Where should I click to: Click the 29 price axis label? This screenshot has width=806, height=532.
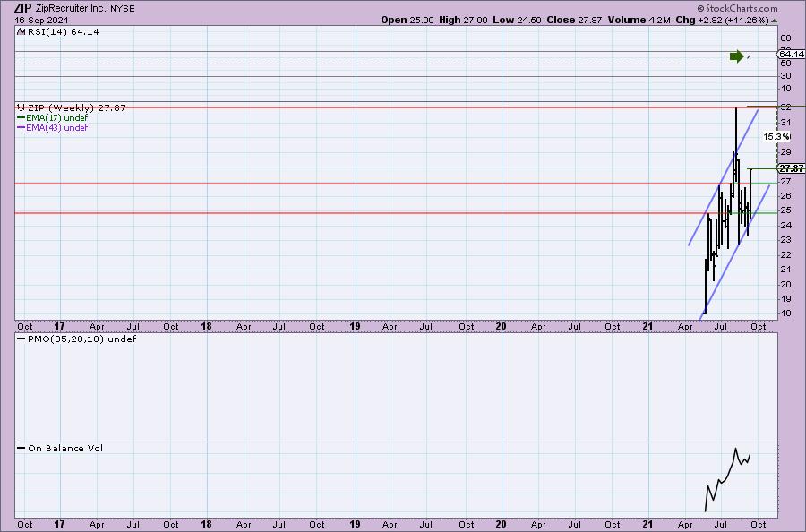pos(785,151)
